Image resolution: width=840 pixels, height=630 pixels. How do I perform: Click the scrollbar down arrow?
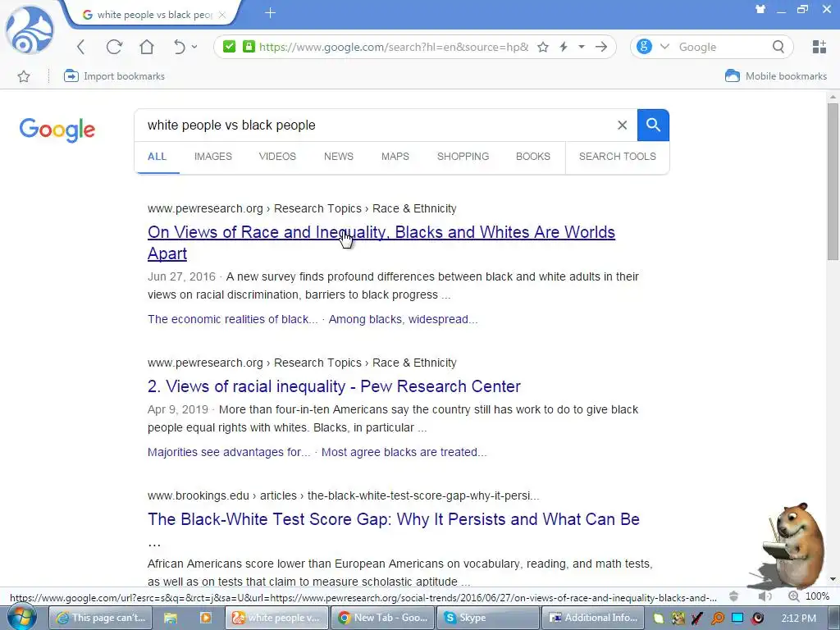[x=833, y=579]
